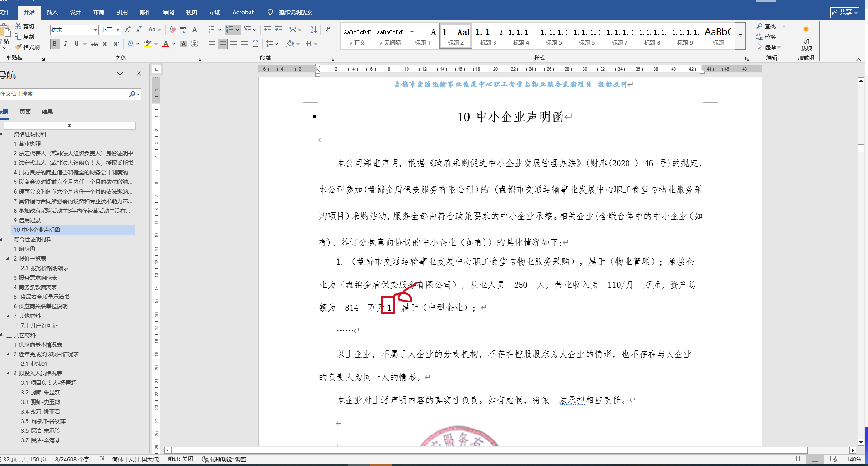Open the font size dropdown (小三)

(118, 30)
